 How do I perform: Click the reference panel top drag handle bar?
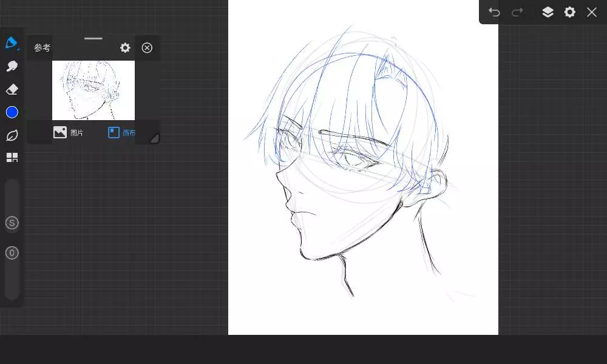93,38
